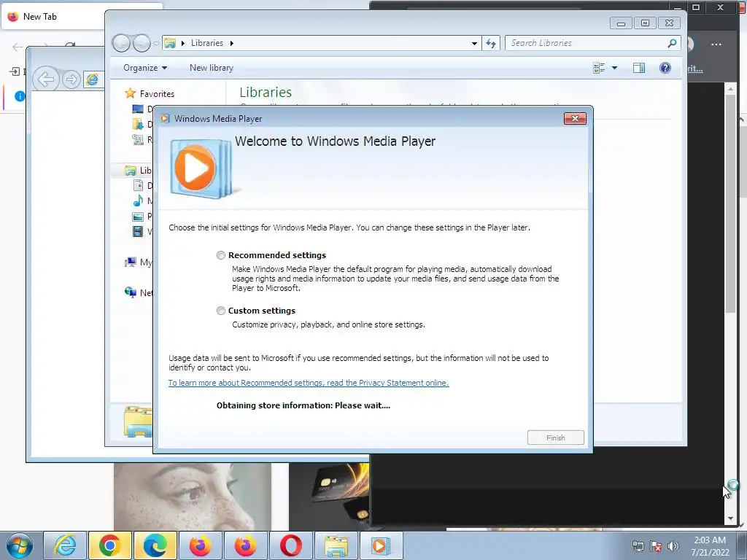The height and width of the screenshot is (560, 747).
Task: Click the Explorer forward navigation button
Action: [x=142, y=43]
